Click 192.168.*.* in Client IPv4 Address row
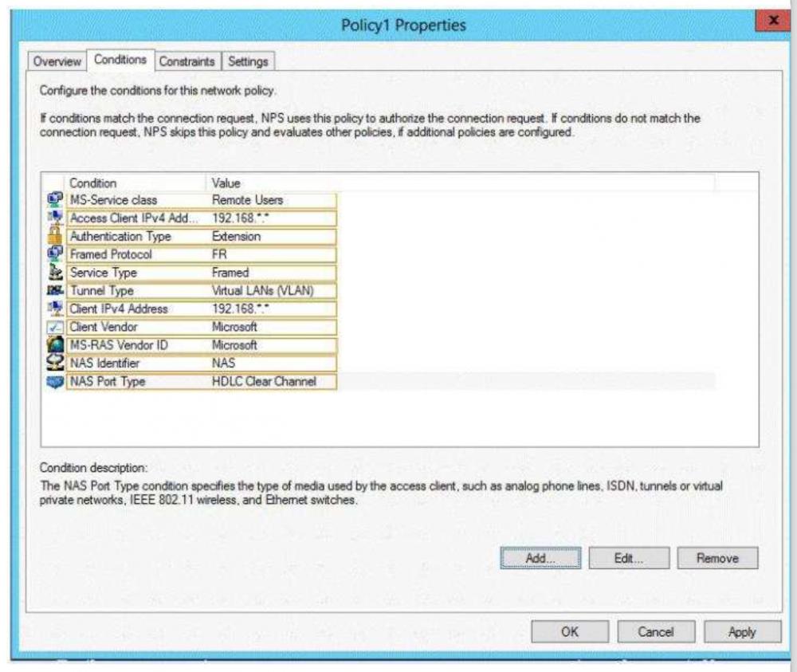 click(x=241, y=308)
